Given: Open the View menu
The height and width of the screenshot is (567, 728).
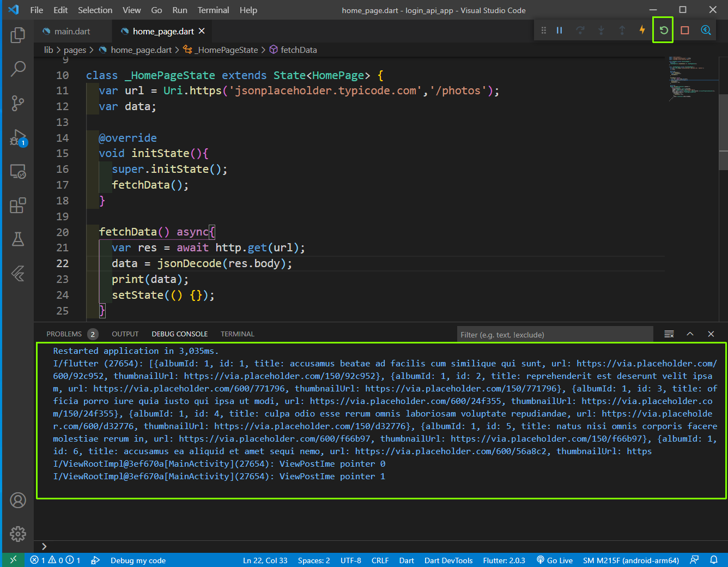Looking at the screenshot, I should [x=131, y=10].
